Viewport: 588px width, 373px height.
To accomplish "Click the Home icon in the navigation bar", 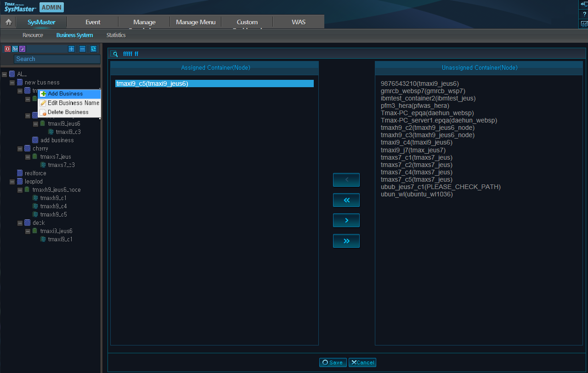I will [x=8, y=22].
